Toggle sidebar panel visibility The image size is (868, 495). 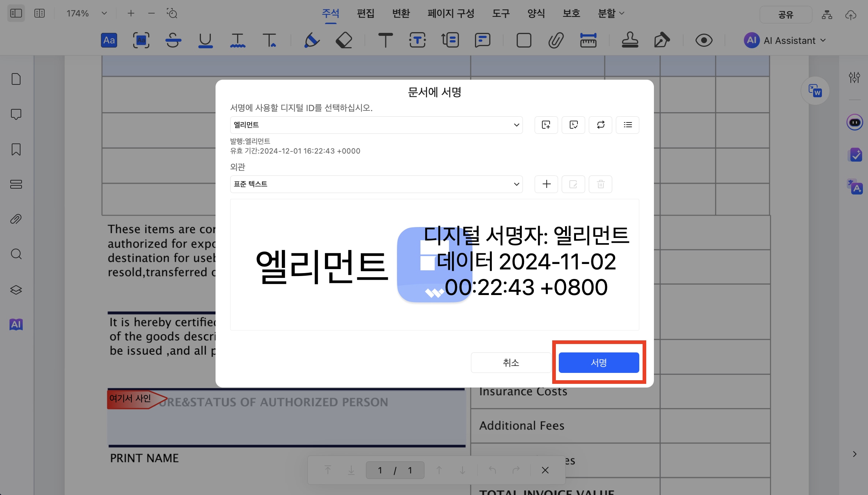tap(17, 13)
